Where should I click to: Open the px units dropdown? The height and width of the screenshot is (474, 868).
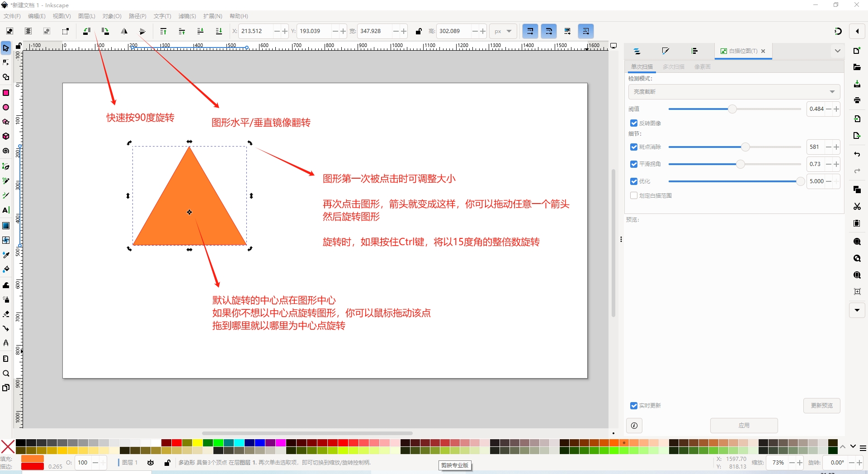pyautogui.click(x=503, y=31)
